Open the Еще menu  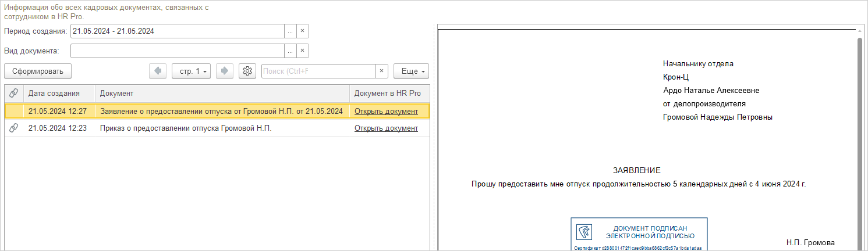(x=411, y=71)
